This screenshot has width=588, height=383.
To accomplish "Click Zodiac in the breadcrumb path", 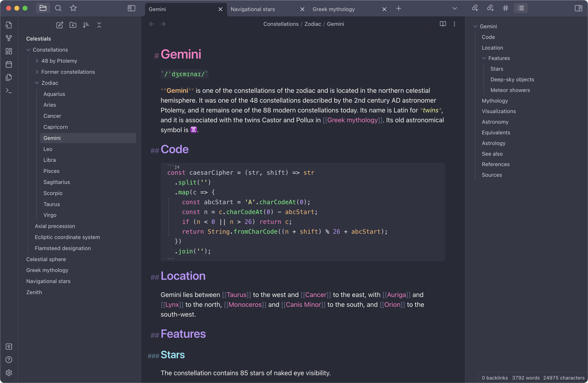I will coord(313,24).
